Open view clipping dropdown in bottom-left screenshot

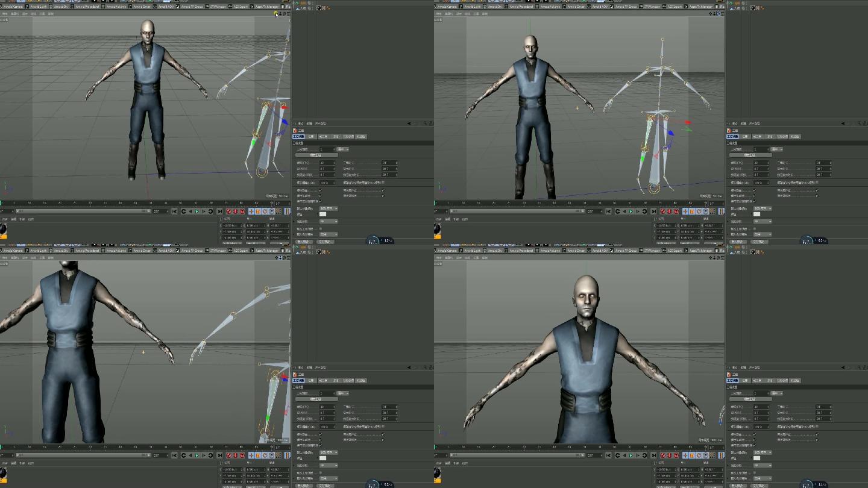click(x=329, y=466)
